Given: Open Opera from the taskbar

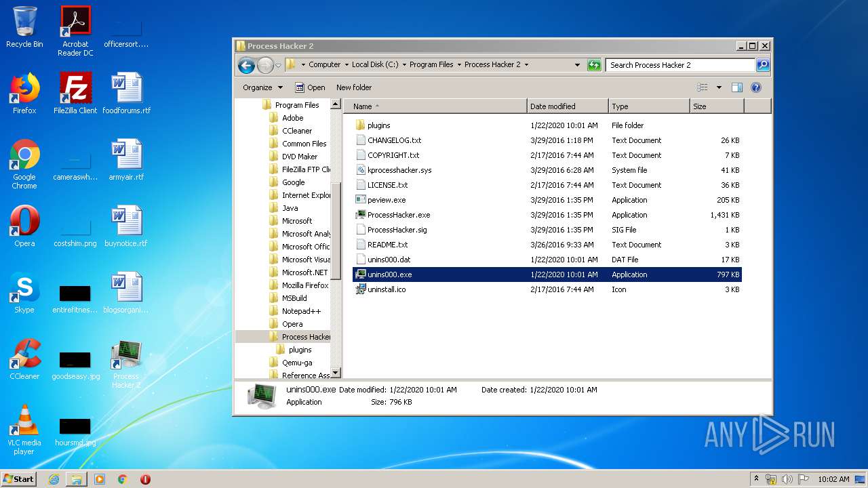Looking at the screenshot, I should point(145,479).
